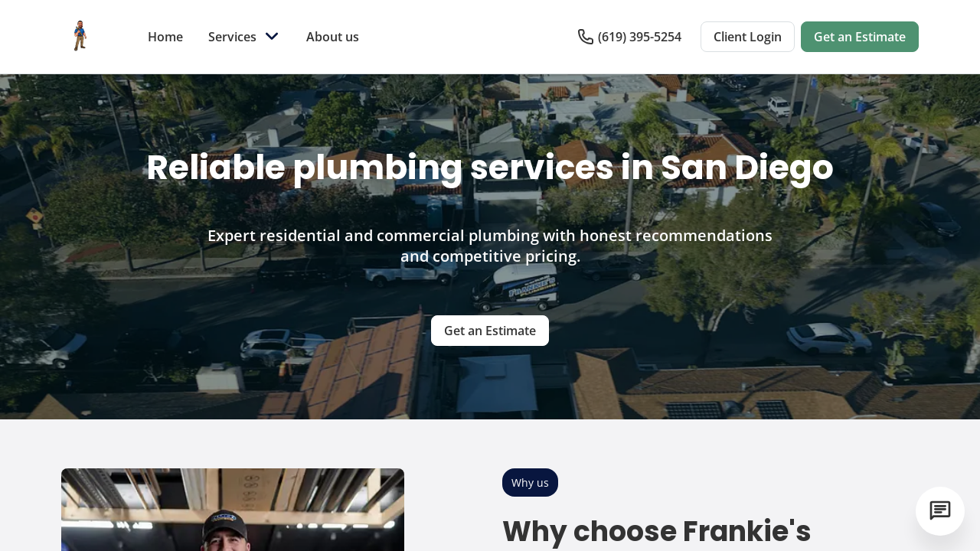
Task: Select the Expert residential and commercial subtitle text
Action: coord(490,246)
